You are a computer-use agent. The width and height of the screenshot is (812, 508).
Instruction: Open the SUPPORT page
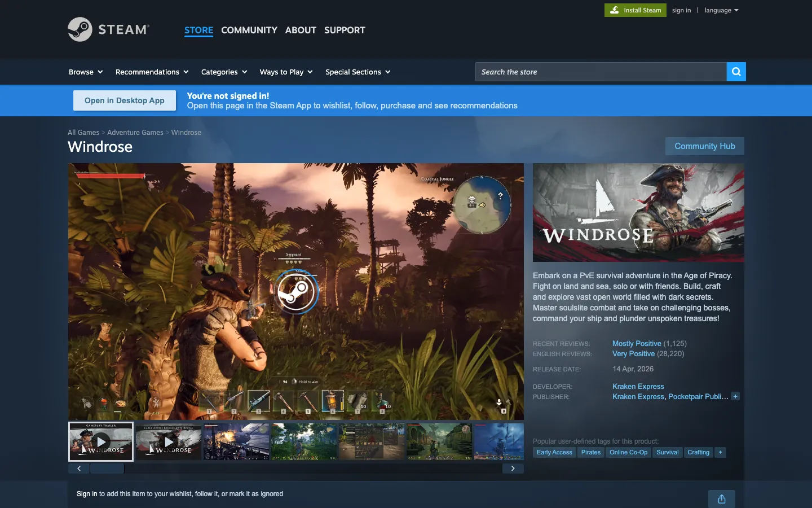[345, 30]
